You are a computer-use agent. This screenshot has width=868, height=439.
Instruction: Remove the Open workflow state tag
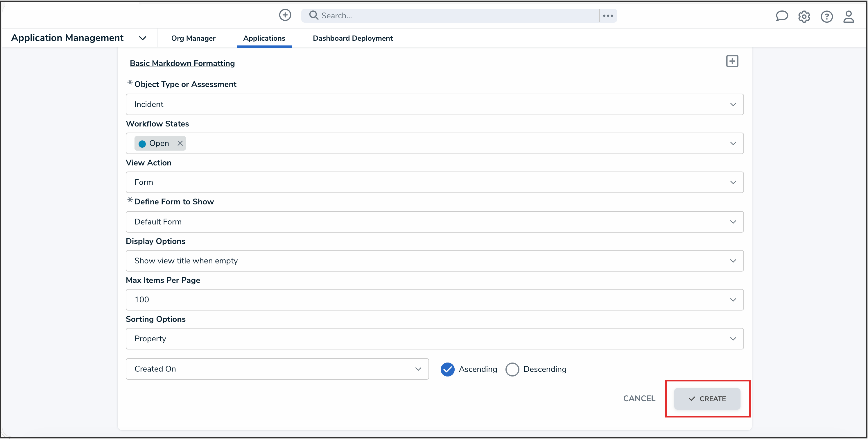180,143
